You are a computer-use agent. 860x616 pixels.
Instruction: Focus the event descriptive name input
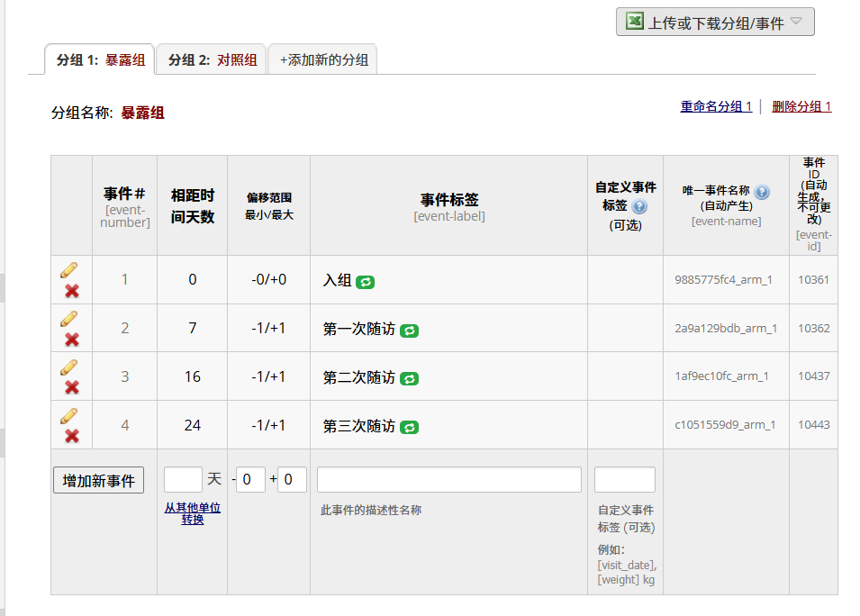tap(449, 480)
